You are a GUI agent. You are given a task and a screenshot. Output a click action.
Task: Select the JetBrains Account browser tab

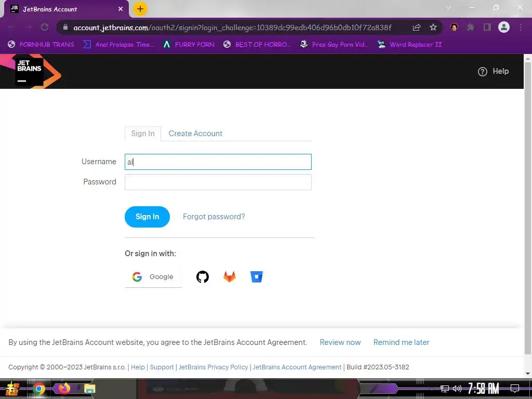[64, 9]
